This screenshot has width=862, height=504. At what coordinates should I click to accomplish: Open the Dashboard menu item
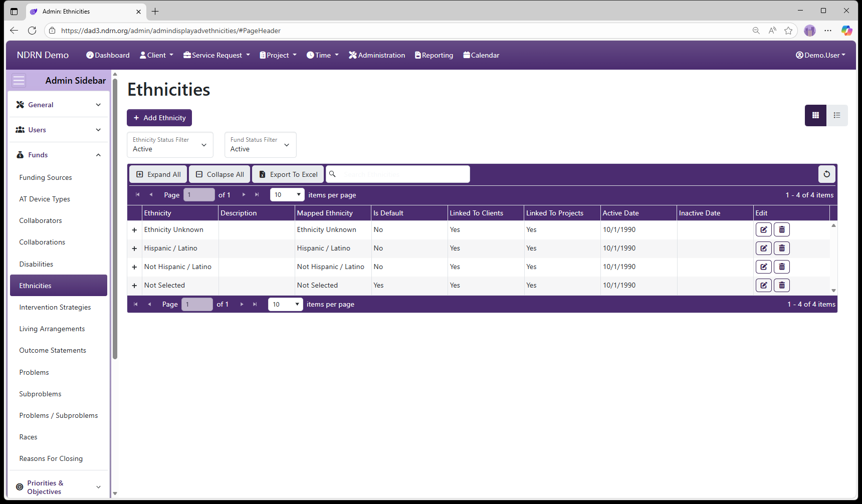tap(108, 55)
